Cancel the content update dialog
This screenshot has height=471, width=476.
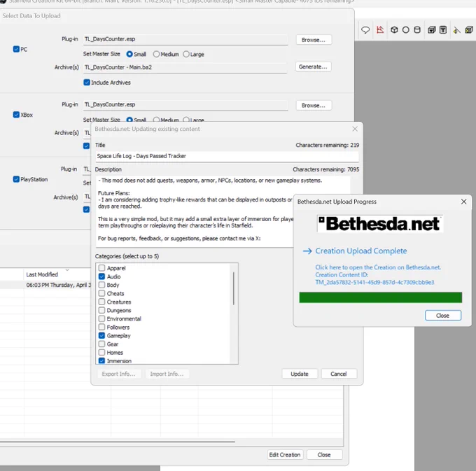coord(339,374)
